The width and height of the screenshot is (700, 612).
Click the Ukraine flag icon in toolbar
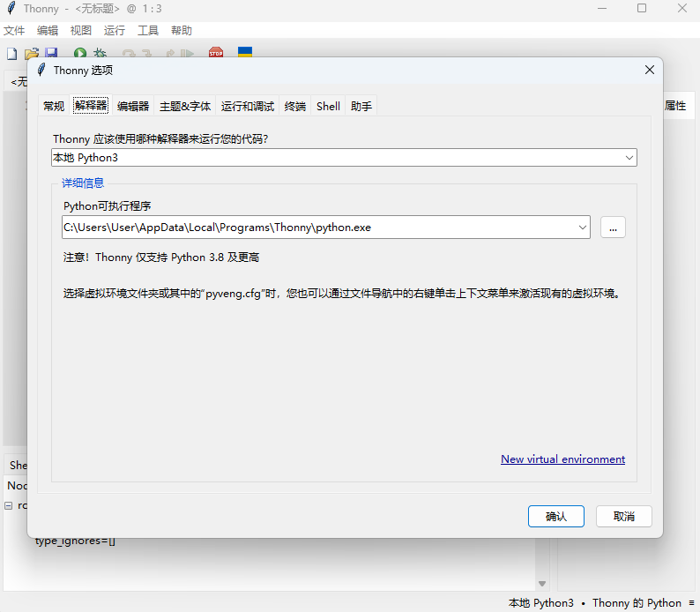tap(245, 54)
